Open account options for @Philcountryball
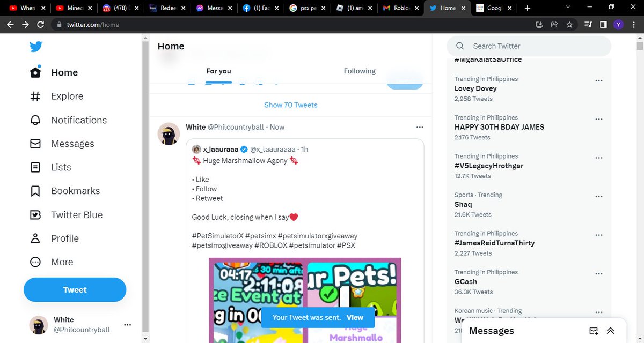 [127, 325]
